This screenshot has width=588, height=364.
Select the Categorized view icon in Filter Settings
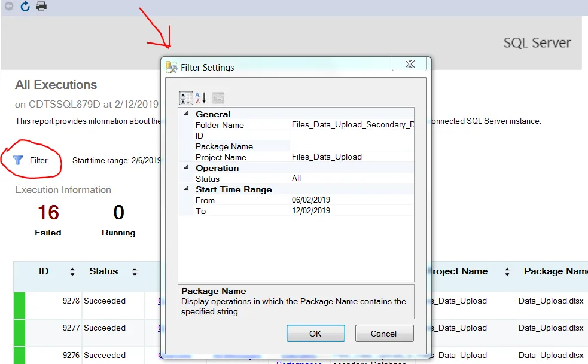point(185,98)
